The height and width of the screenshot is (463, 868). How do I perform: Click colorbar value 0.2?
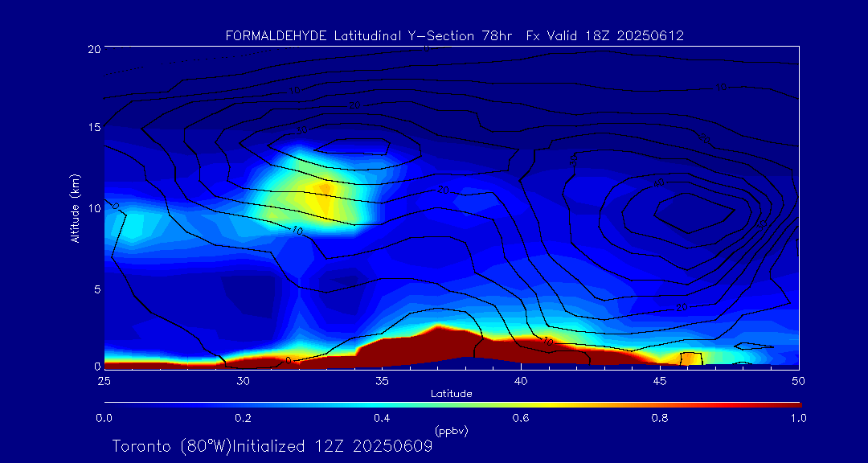pos(243,418)
